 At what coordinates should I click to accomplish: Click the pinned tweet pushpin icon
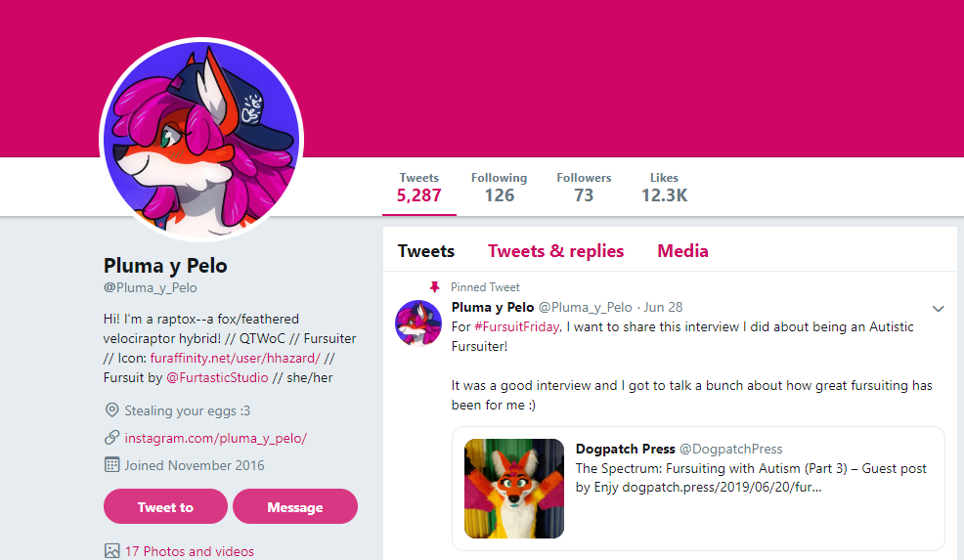pyautogui.click(x=435, y=287)
